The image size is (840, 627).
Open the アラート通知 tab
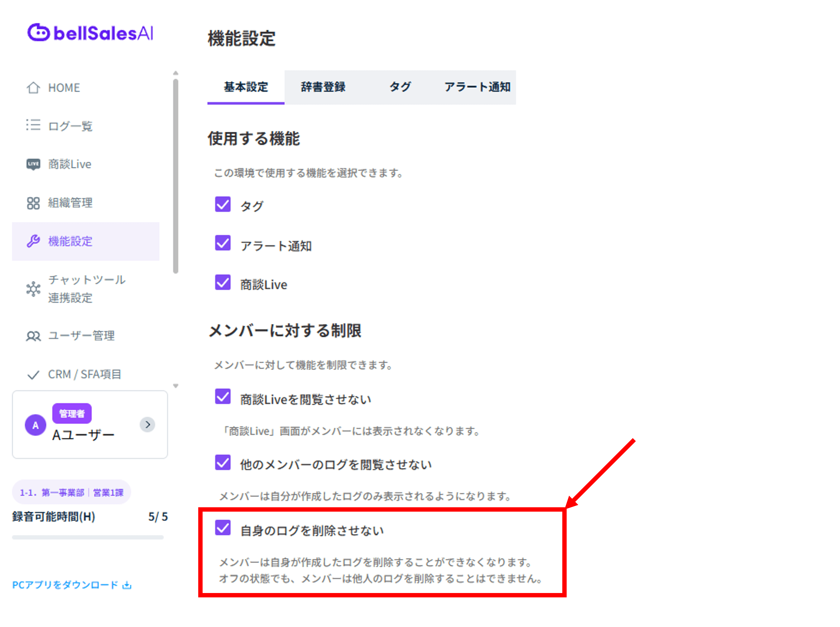(x=477, y=87)
